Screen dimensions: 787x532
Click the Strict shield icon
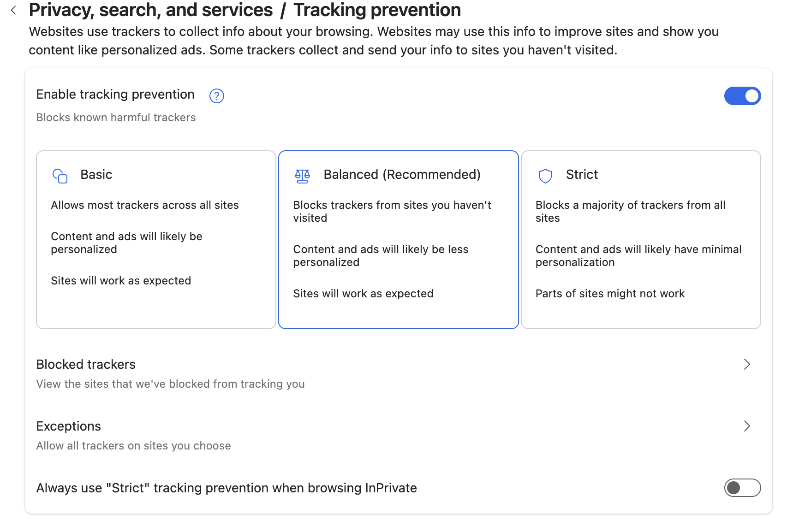coord(545,176)
